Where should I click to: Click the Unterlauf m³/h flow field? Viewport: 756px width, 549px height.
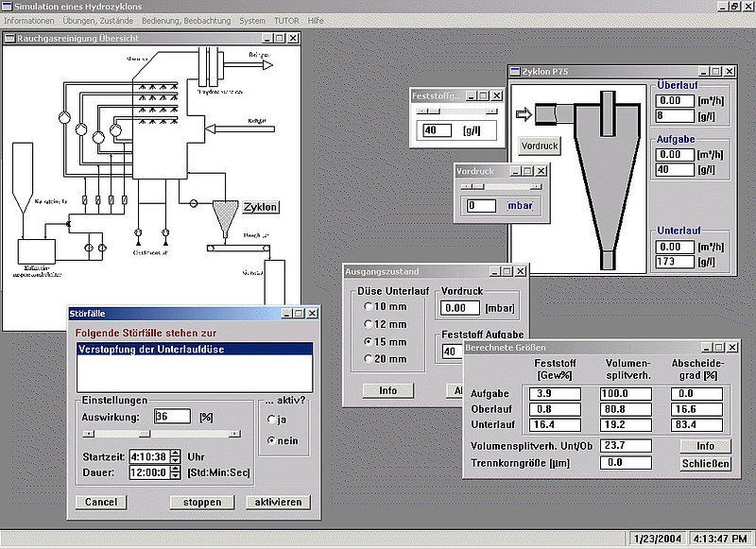[x=675, y=247]
